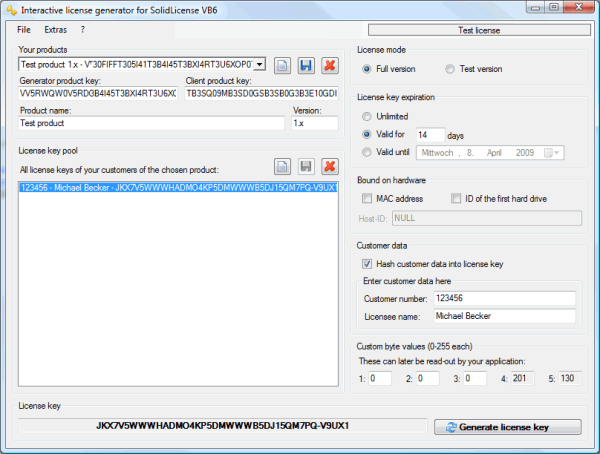Click the Client product key field
Viewport: 600px width, 454px height.
[262, 93]
